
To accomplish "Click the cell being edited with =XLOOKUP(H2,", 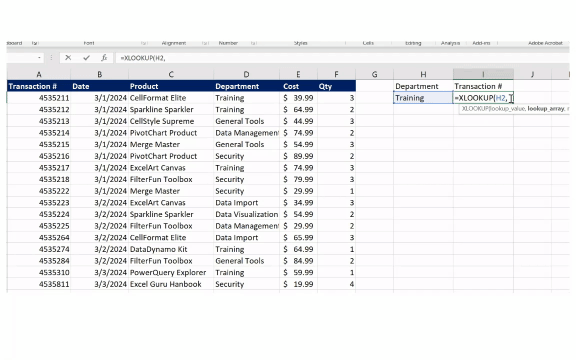I will pyautogui.click(x=483, y=98).
